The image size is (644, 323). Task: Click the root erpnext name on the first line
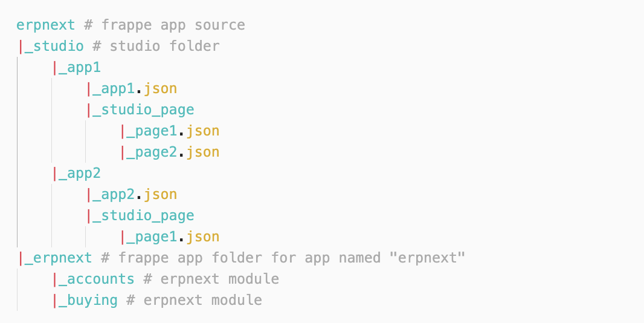[x=45, y=25]
